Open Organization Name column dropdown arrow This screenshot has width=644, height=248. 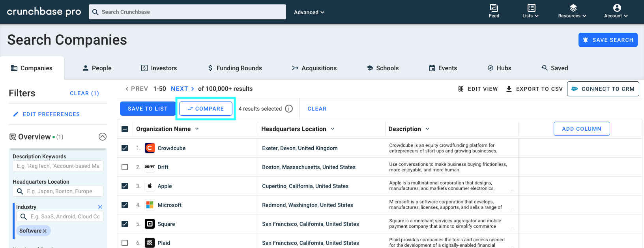pyautogui.click(x=197, y=129)
